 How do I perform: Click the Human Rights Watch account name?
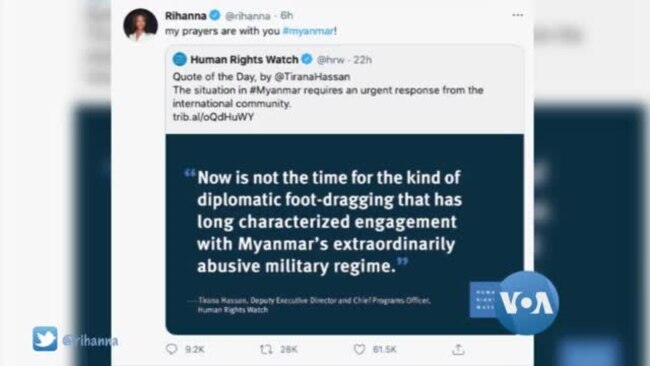point(244,60)
